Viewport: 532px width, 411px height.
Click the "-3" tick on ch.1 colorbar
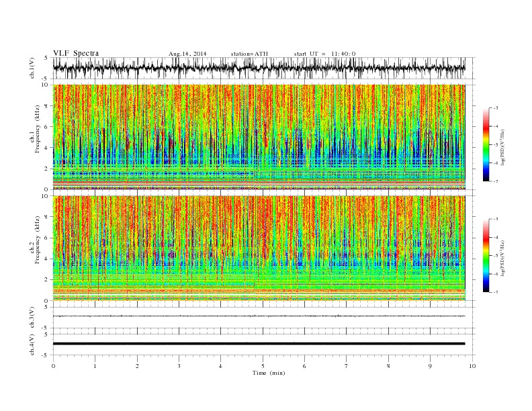coord(495,108)
